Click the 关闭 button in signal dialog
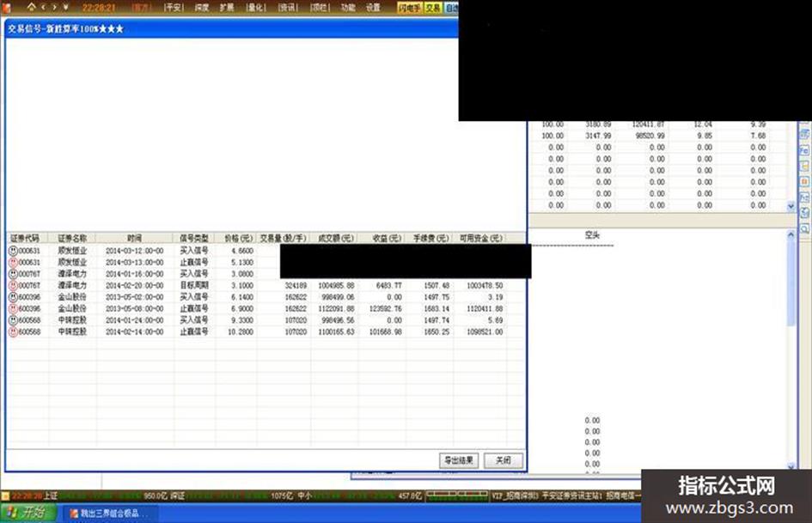Image resolution: width=812 pixels, height=523 pixels. [x=504, y=459]
